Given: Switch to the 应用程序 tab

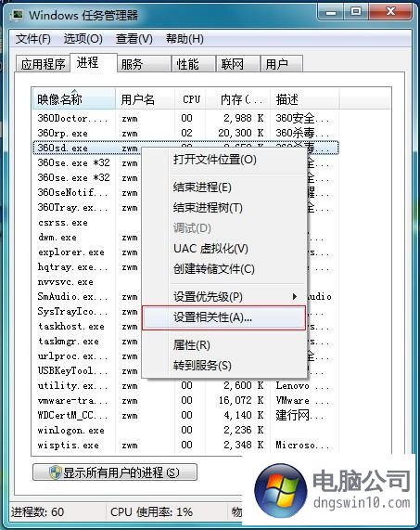Looking at the screenshot, I should coord(43,64).
